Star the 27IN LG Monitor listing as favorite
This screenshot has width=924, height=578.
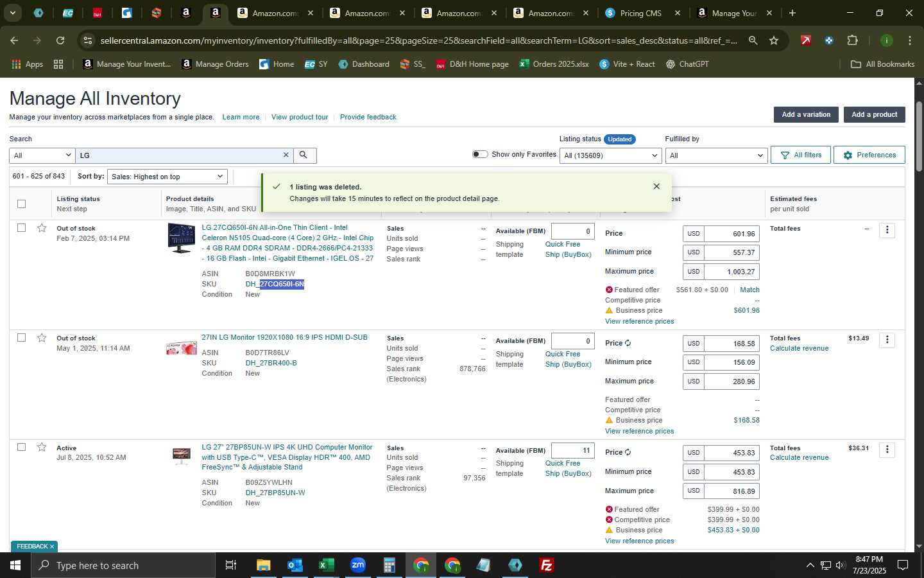[x=42, y=338]
